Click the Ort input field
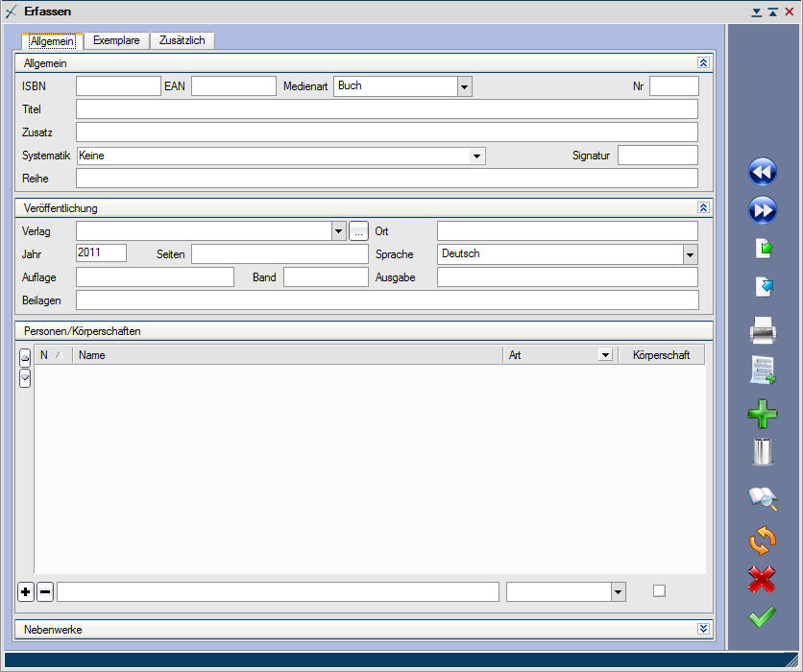The image size is (803, 672). point(568,230)
